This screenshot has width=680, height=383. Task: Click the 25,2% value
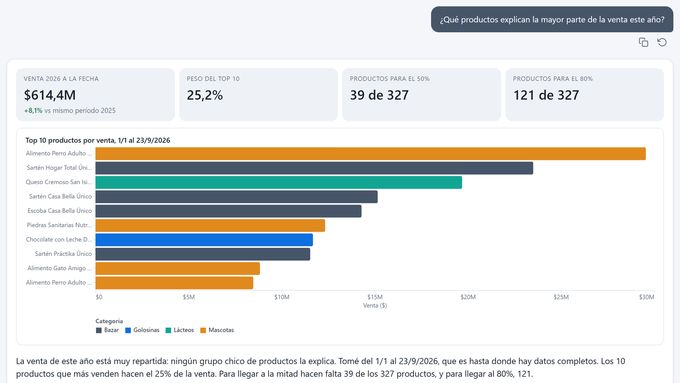(205, 95)
